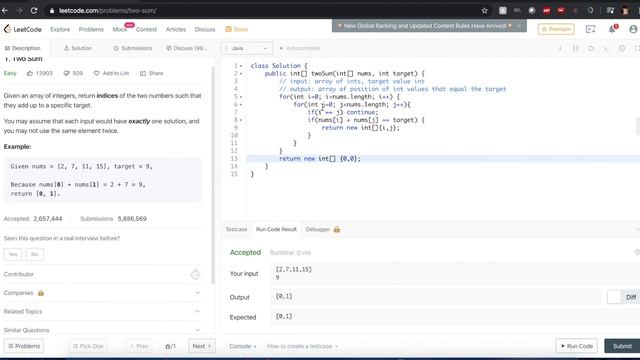Expand the Similar Questions section
Screen dimensions: 640x360
pos(102,330)
